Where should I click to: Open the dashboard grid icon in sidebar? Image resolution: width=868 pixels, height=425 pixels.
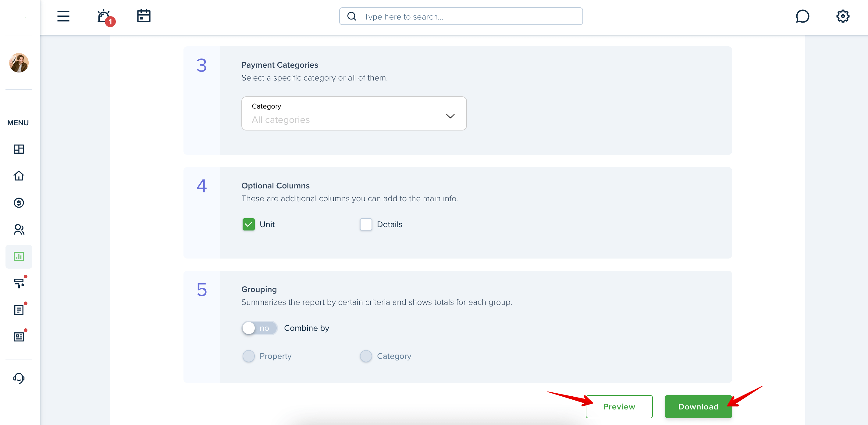coord(19,149)
